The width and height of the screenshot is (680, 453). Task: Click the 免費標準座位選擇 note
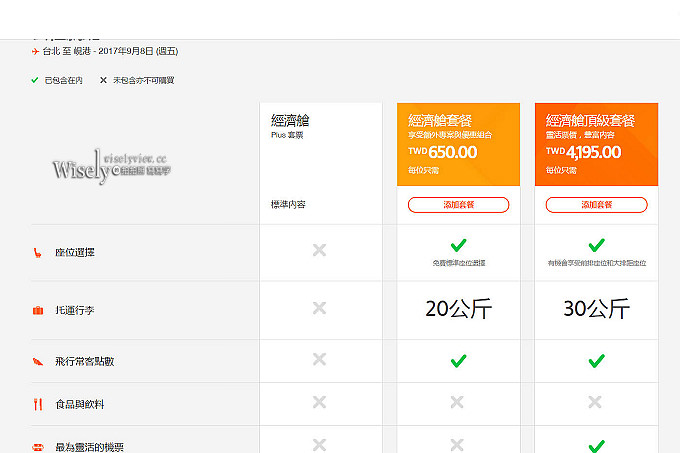click(459, 263)
